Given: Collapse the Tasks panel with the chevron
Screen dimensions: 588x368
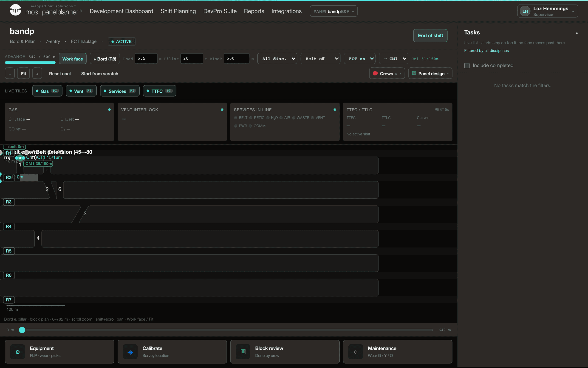Looking at the screenshot, I should coord(577,33).
